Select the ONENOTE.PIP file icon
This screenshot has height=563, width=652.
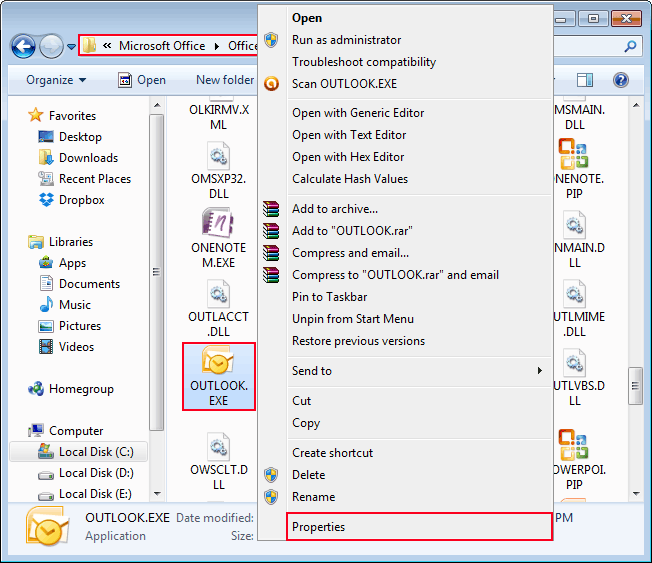pos(573,155)
